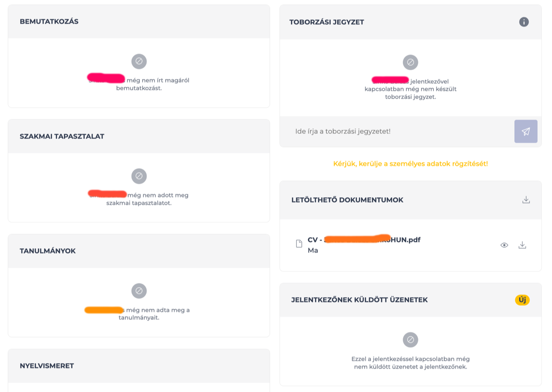Select the Tanulmányok section header
Viewport: 552px width, 392px height.
pyautogui.click(x=47, y=251)
